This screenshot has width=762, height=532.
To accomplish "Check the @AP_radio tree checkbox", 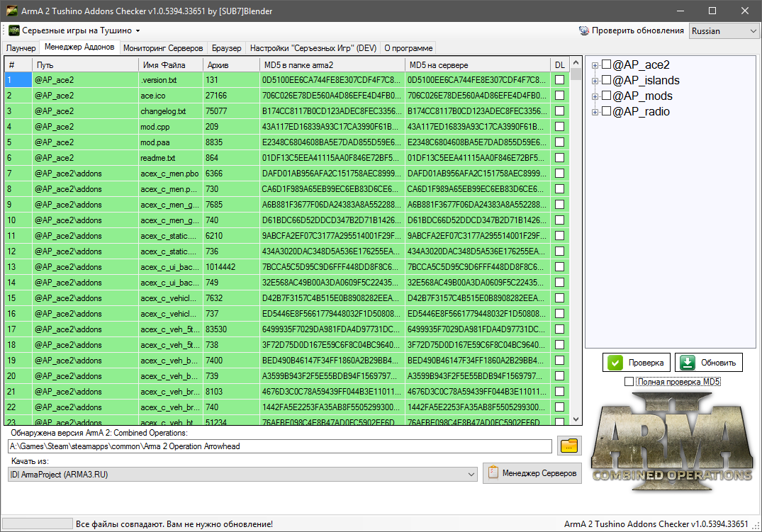I will (606, 111).
